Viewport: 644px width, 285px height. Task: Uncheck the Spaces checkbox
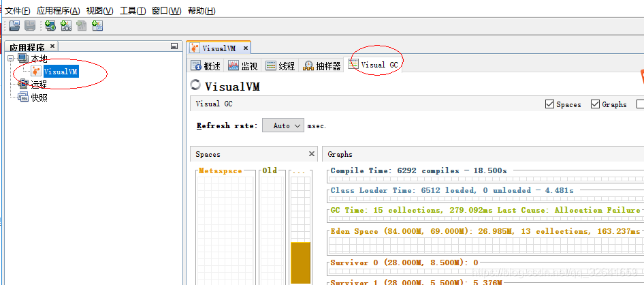coord(549,104)
